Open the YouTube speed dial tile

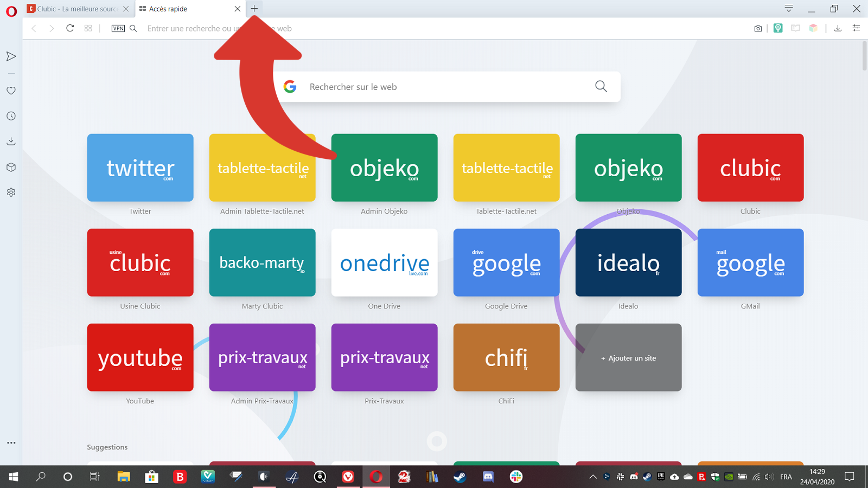[x=140, y=358]
